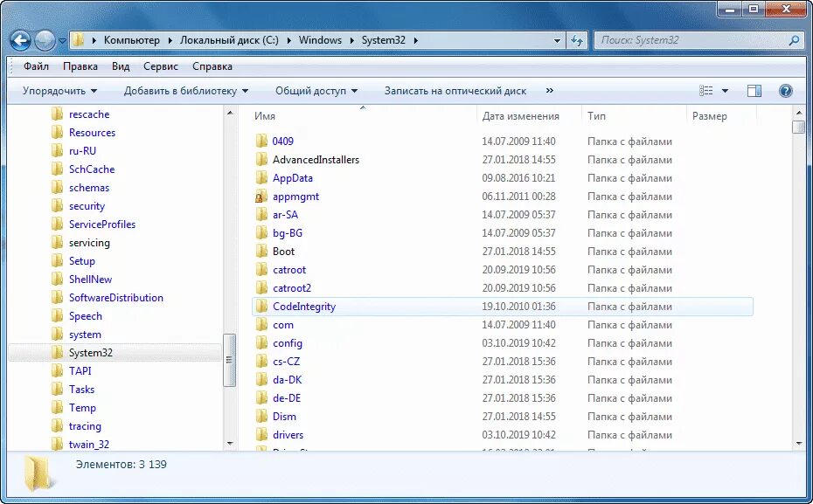Open the Упорядочить dropdown
The width and height of the screenshot is (813, 504).
(x=59, y=91)
